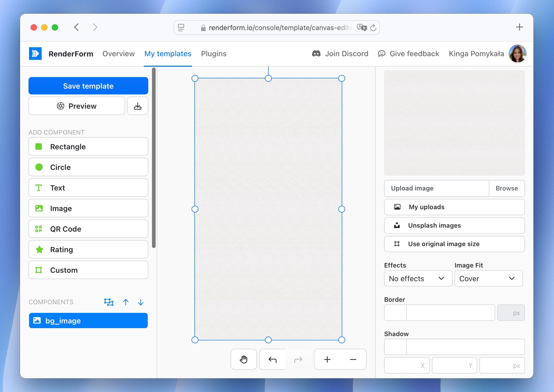The height and width of the screenshot is (392, 554).
Task: Open My uploads
Action: [x=454, y=207]
